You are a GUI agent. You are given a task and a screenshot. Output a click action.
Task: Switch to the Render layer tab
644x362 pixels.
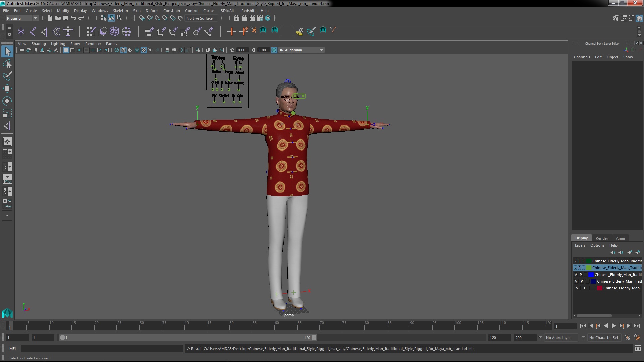coord(602,238)
